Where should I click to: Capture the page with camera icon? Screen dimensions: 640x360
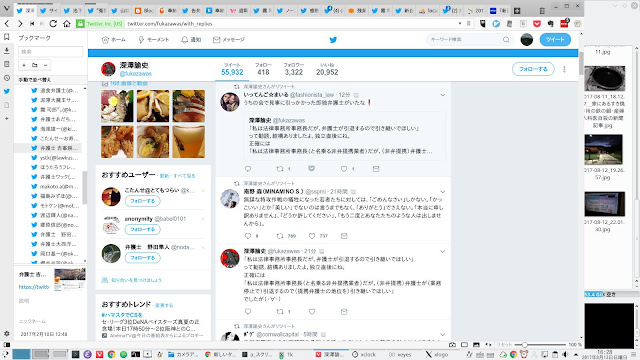click(452, 345)
